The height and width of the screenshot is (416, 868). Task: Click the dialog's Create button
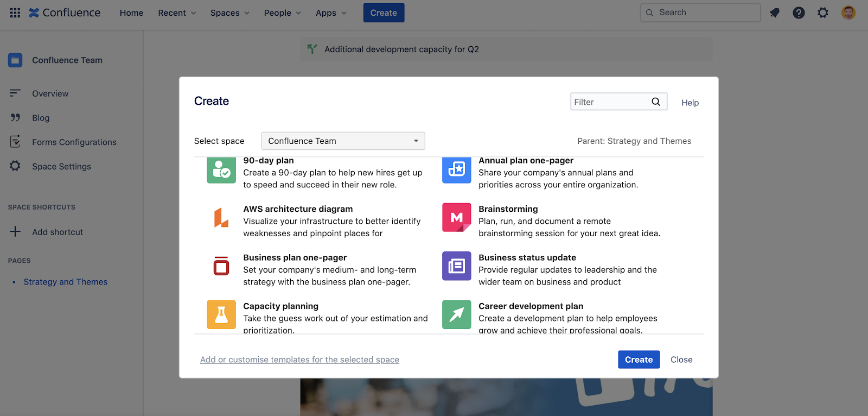point(639,360)
